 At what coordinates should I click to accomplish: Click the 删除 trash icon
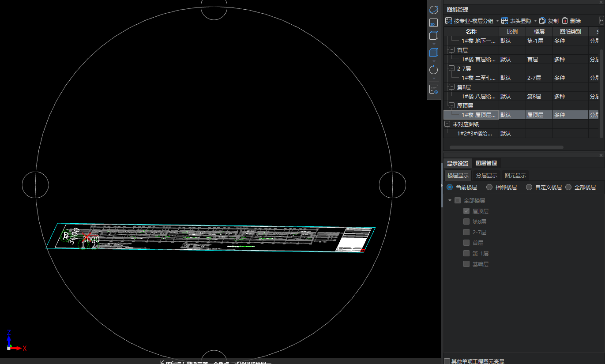[x=565, y=21]
